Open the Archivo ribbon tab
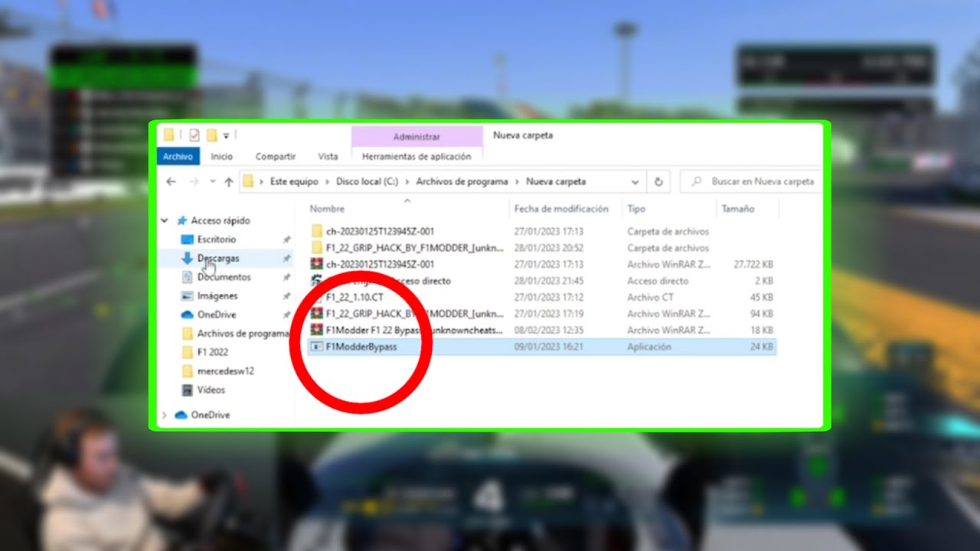Image resolution: width=980 pixels, height=551 pixels. 178,156
